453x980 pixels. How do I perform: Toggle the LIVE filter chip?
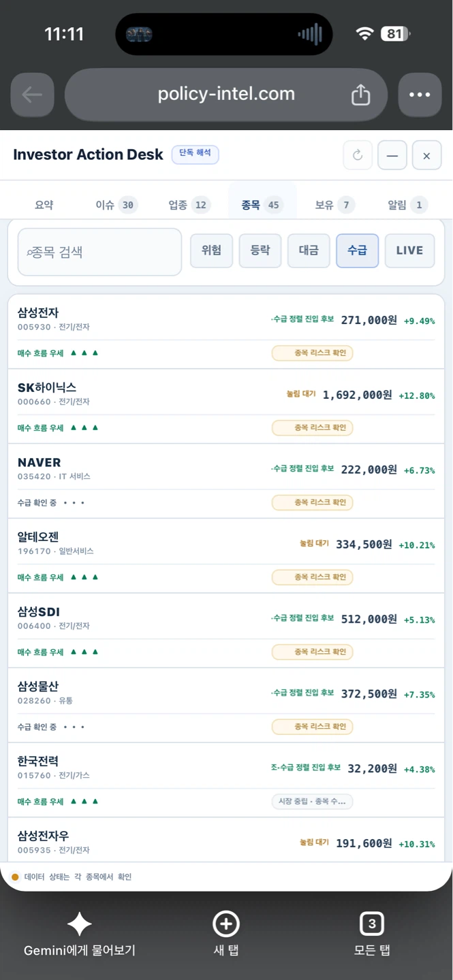point(409,250)
